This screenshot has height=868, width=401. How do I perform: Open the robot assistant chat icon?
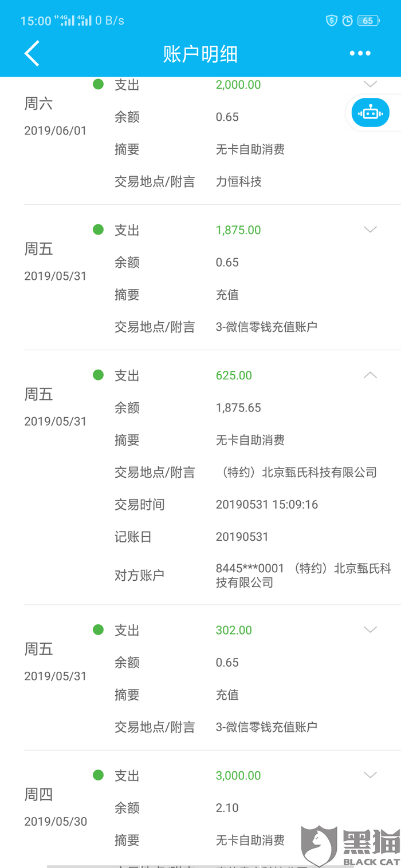(370, 113)
